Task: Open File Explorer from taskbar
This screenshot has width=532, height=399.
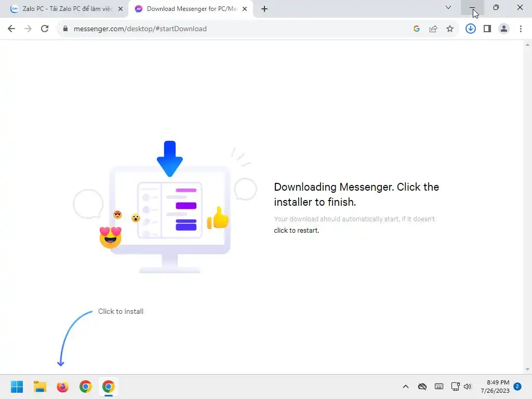Action: coord(39,387)
